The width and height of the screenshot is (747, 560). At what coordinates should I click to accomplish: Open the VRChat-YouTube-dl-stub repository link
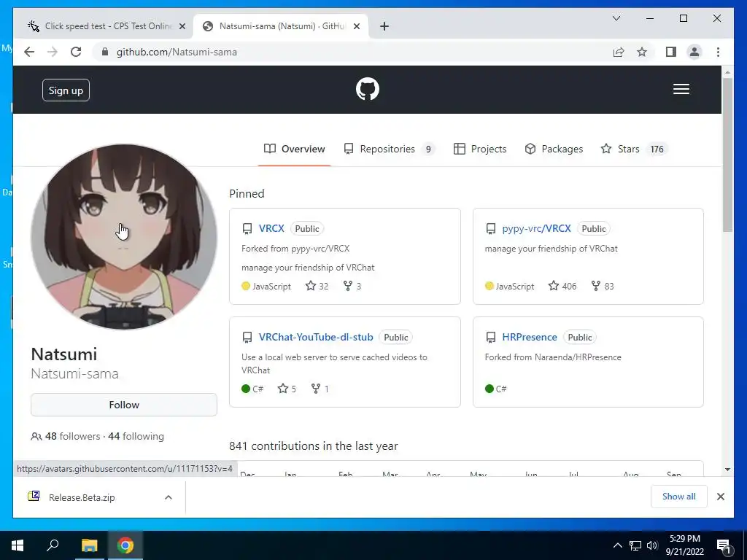click(316, 337)
